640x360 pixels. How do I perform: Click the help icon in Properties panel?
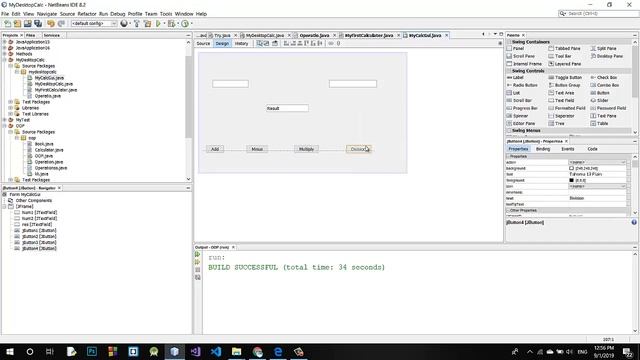(x=634, y=222)
